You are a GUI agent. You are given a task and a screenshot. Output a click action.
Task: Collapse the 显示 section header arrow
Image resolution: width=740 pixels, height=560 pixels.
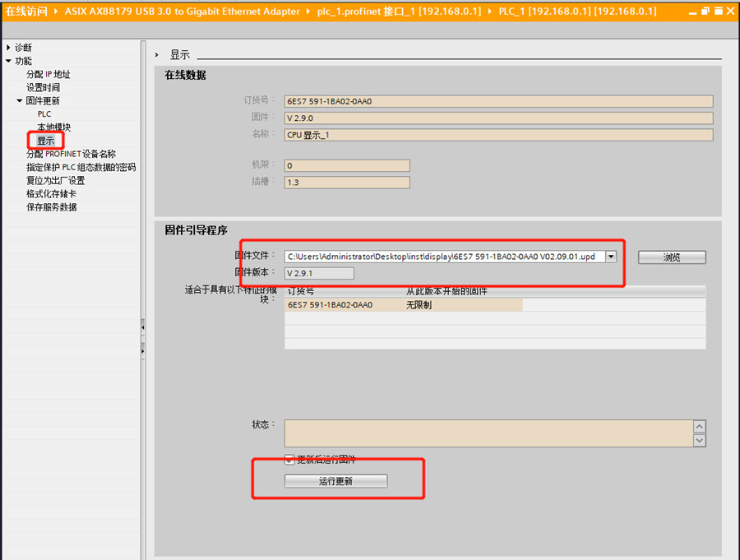(157, 54)
